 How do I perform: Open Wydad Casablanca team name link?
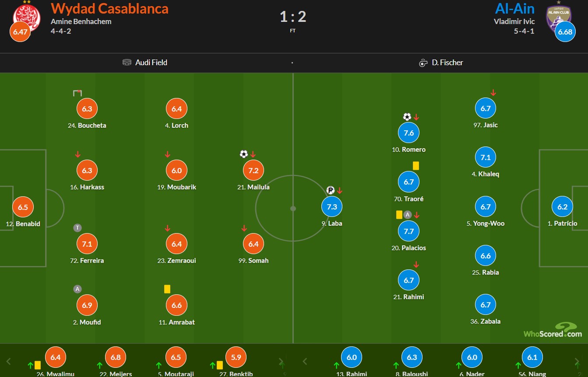point(109,8)
